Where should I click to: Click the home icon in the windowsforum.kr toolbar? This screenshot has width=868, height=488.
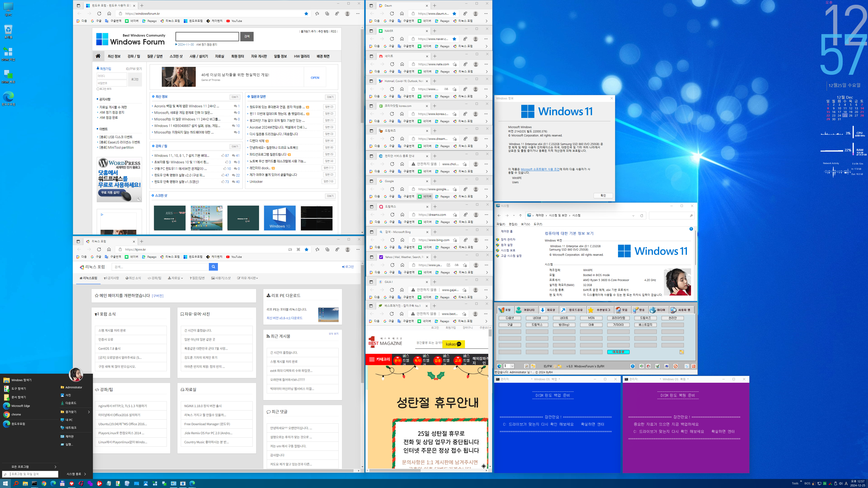109,14
